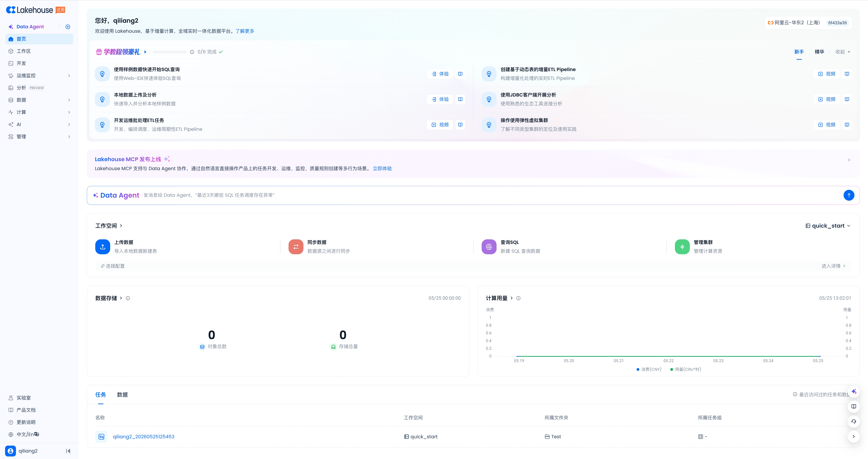Toggle language via 中文/En
This screenshot has height=459, width=868.
click(28, 434)
